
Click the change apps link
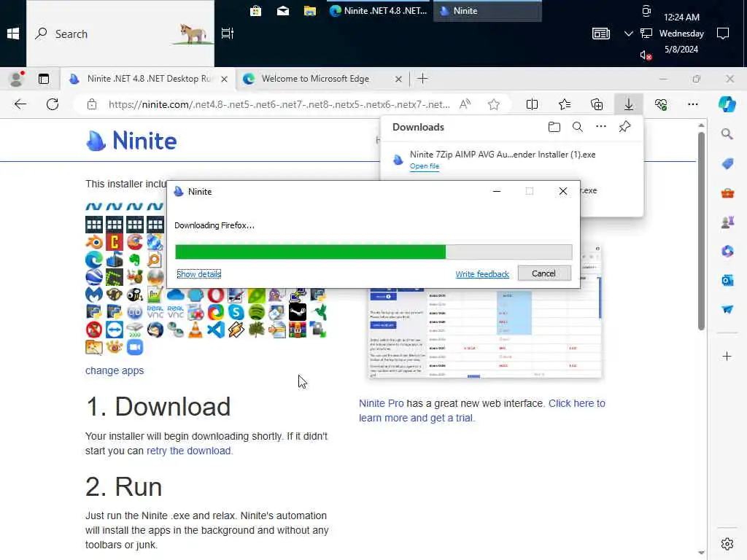coord(115,370)
